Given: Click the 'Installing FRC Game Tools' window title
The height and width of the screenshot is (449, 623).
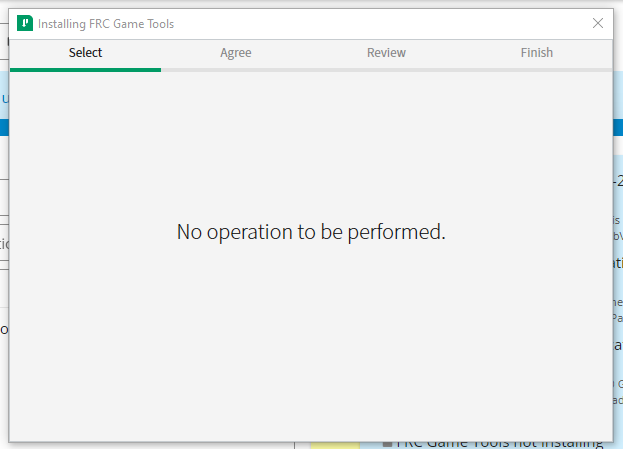Looking at the screenshot, I should coord(106,24).
